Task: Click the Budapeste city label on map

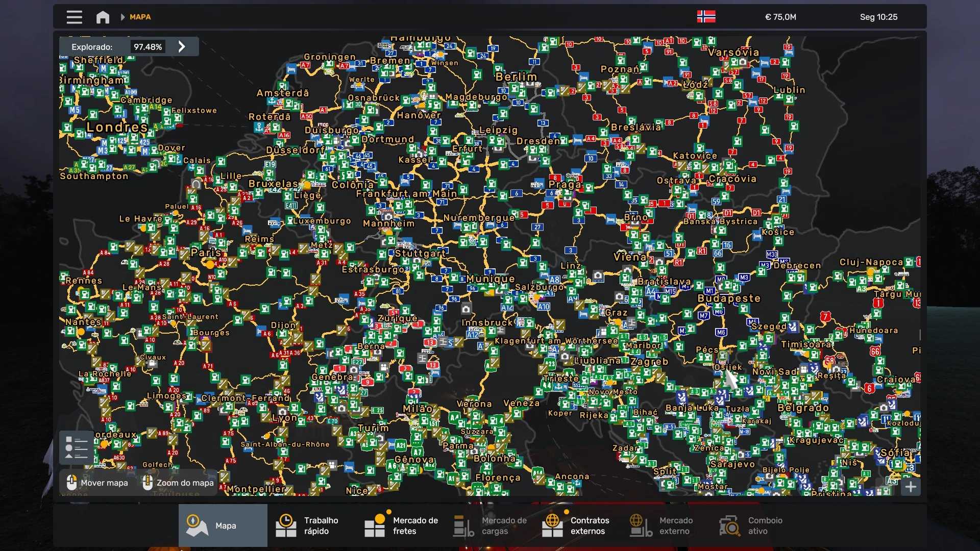Action: coord(728,298)
